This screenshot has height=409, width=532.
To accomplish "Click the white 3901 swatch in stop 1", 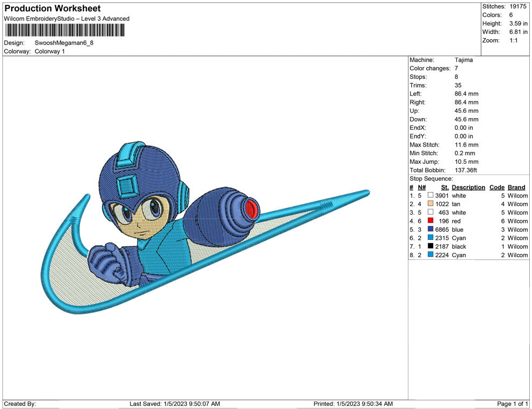I will (x=430, y=195).
